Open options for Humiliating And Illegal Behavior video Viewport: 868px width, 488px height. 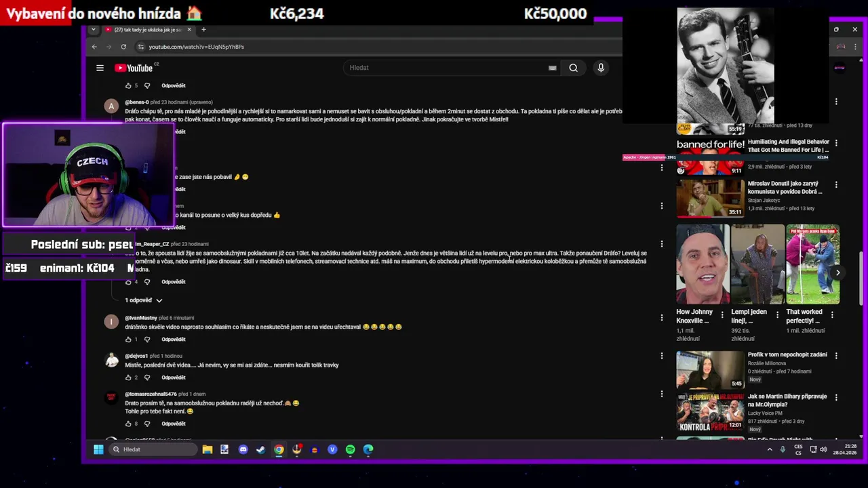coord(836,143)
